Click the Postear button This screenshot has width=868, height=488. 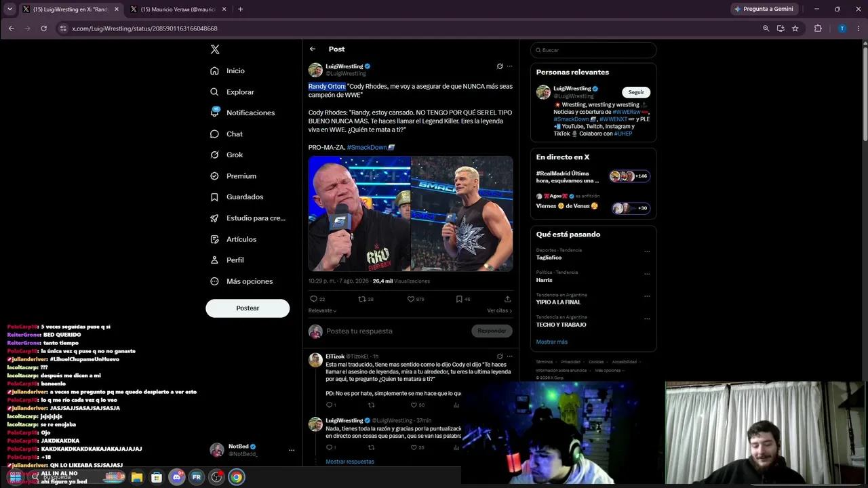248,308
